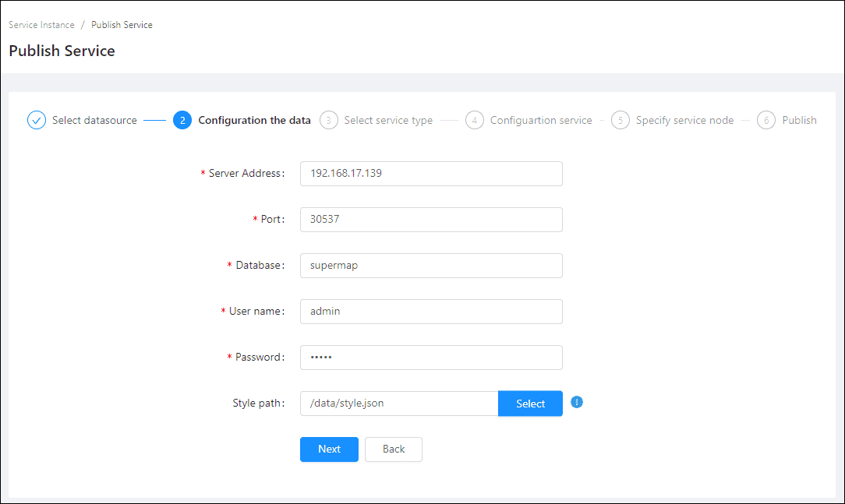The image size is (845, 504).
Task: Click step 2 circle icon
Action: point(182,120)
